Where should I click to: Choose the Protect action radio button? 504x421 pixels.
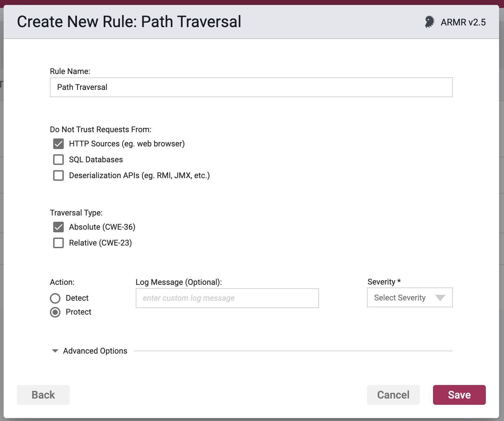pos(55,312)
